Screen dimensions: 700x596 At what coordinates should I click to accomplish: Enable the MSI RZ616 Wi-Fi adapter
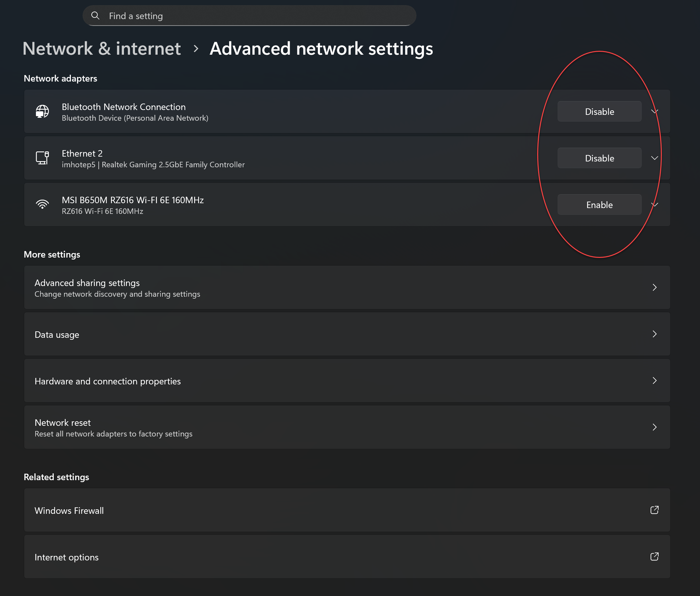click(599, 204)
